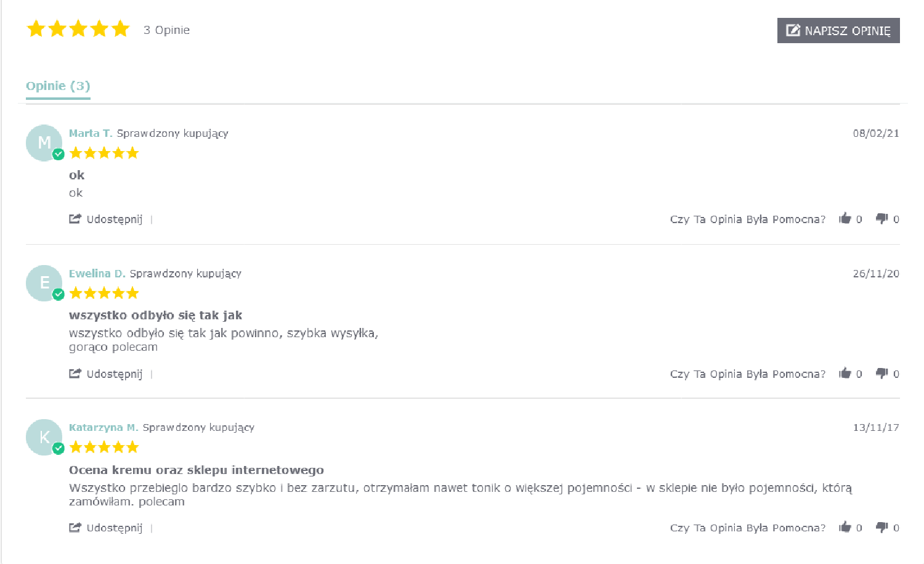This screenshot has height=564, width=924.
Task: Click the E avatar for Ewelina D.
Action: pos(44,283)
